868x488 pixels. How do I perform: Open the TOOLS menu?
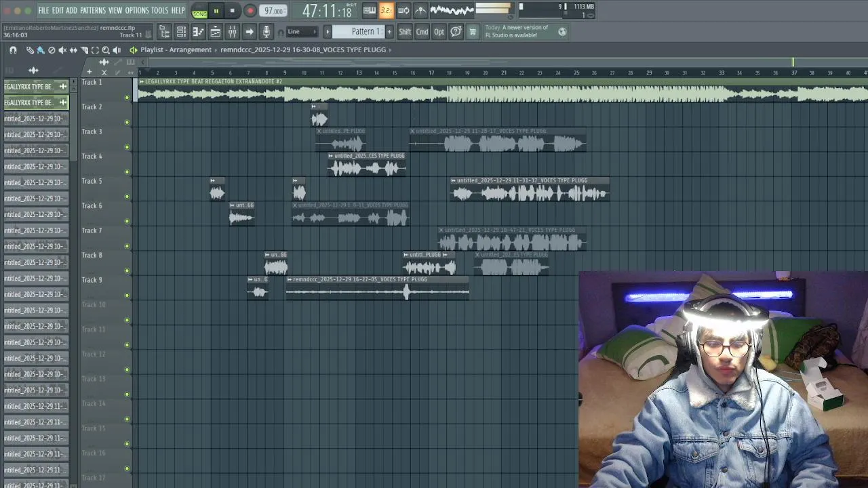(159, 10)
